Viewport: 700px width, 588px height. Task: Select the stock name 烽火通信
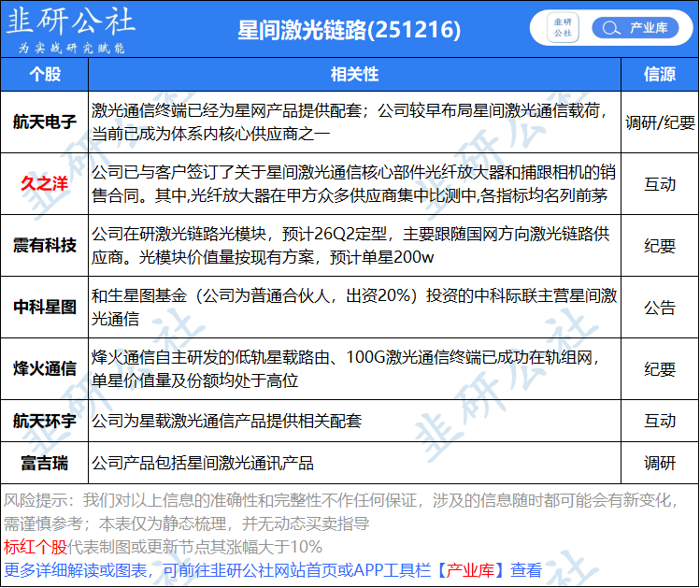click(45, 368)
